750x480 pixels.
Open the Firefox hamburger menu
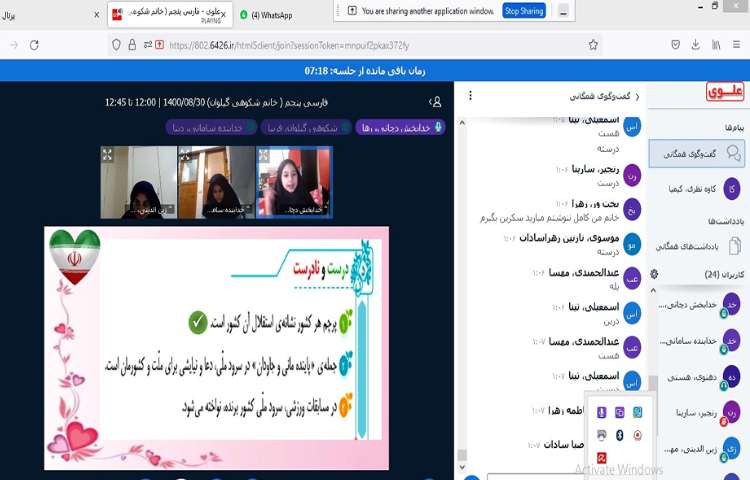click(736, 45)
